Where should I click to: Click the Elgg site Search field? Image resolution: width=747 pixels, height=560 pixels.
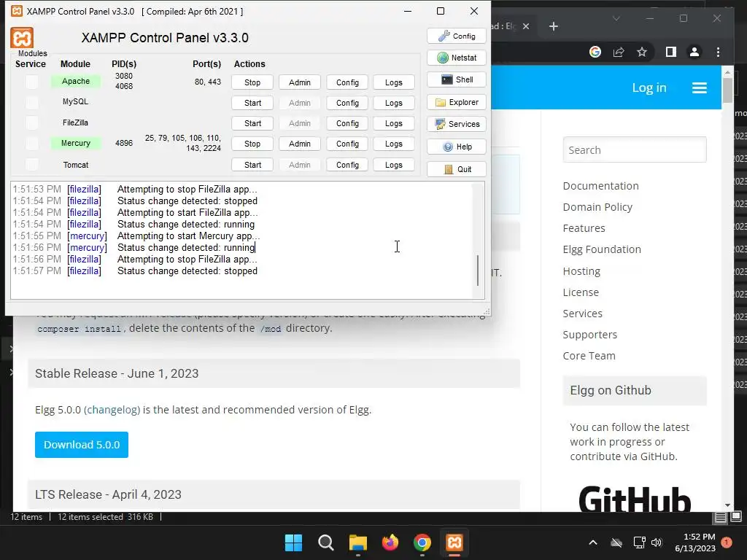pyautogui.click(x=635, y=150)
